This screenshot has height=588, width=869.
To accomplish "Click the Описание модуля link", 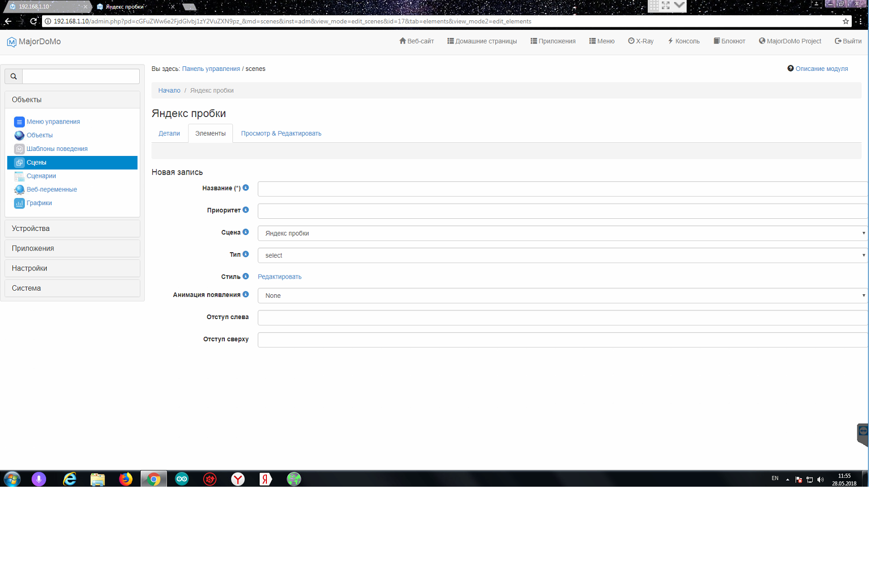I will (x=821, y=69).
